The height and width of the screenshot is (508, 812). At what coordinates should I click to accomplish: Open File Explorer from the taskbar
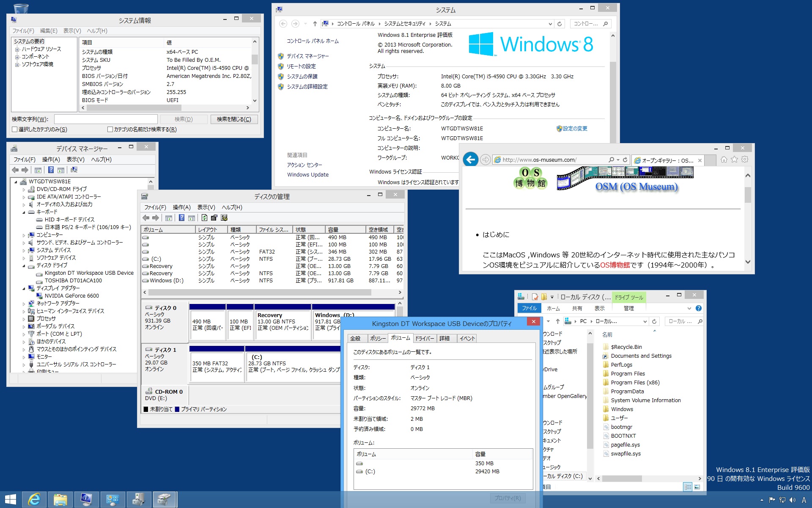click(x=60, y=500)
